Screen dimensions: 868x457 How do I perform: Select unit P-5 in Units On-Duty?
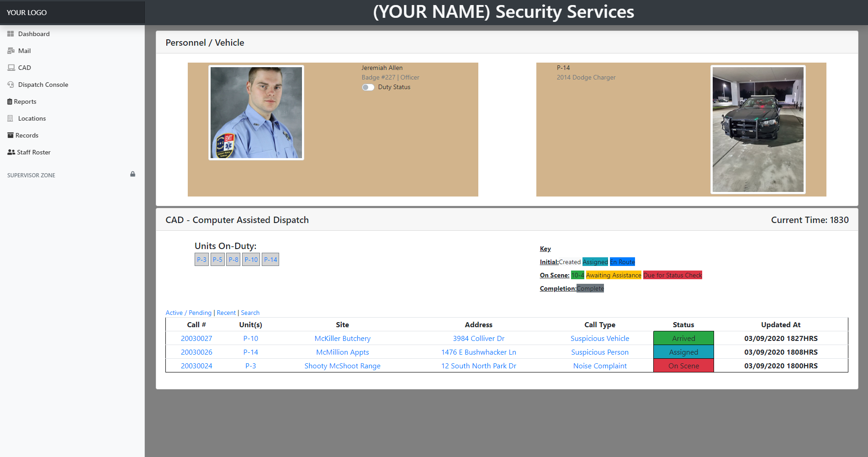217,259
